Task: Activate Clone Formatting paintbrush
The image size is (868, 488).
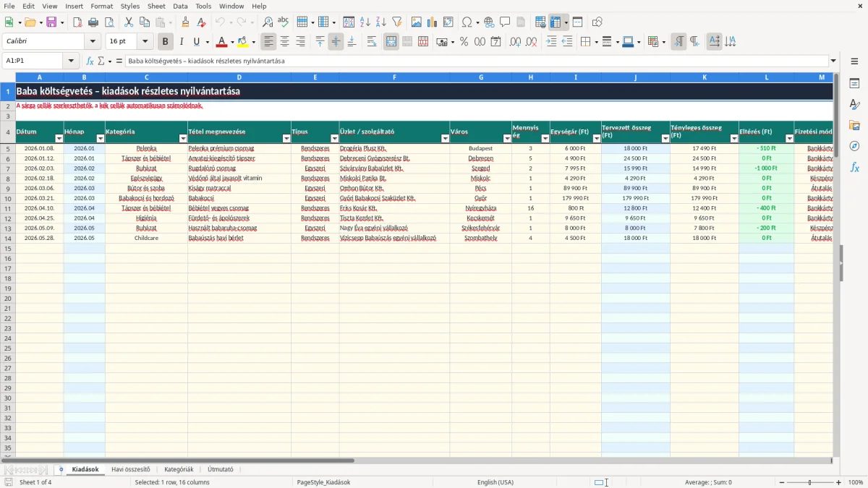Action: tap(185, 22)
